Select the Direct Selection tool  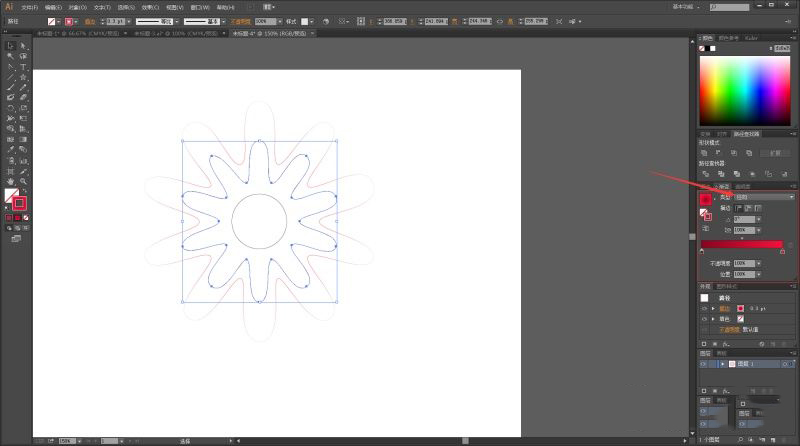coord(23,45)
